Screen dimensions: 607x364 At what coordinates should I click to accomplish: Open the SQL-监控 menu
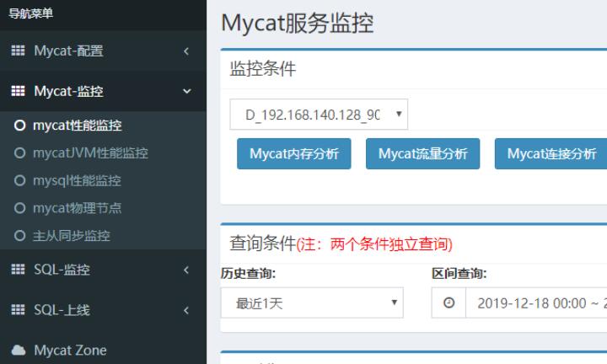pos(62,270)
